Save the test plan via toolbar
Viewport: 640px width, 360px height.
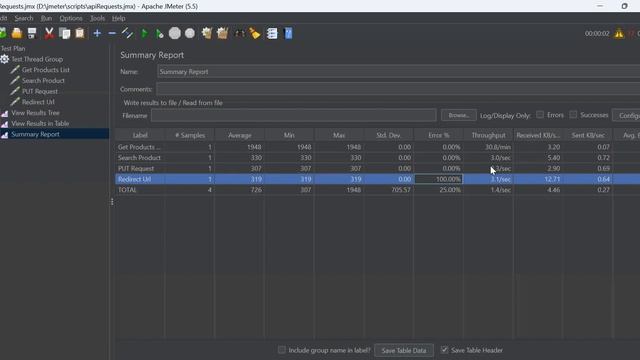tap(32, 33)
